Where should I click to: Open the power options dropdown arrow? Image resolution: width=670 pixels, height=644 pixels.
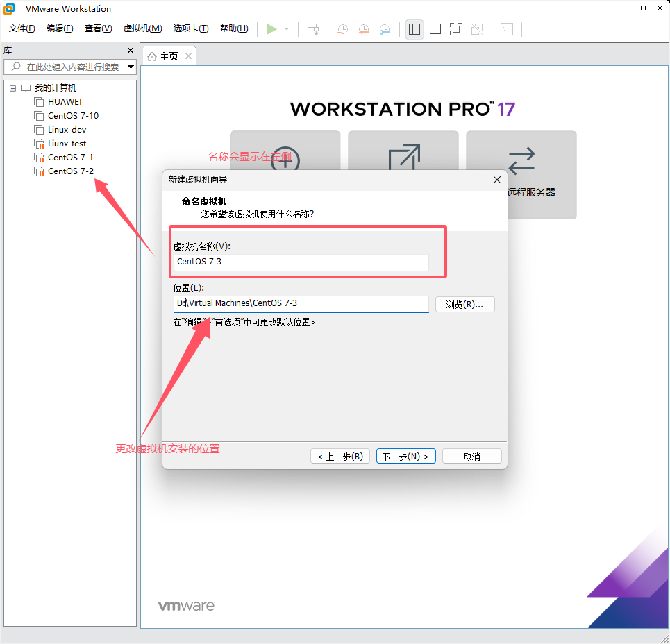[287, 29]
